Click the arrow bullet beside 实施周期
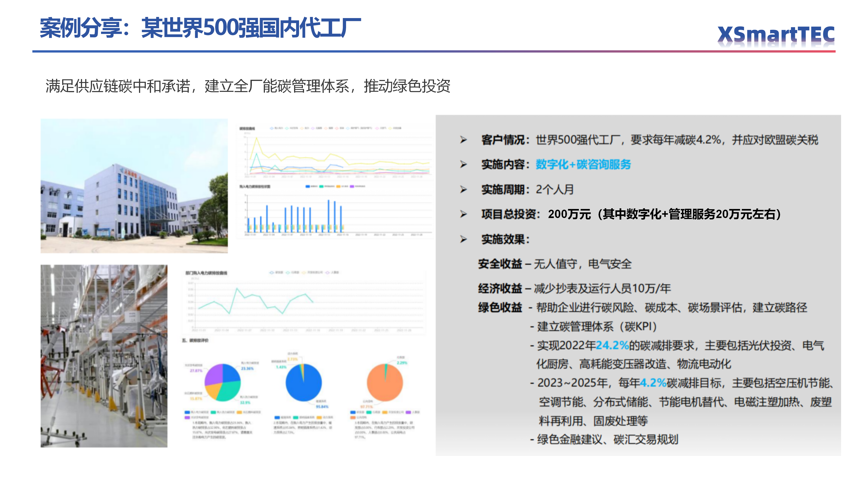 tap(464, 189)
